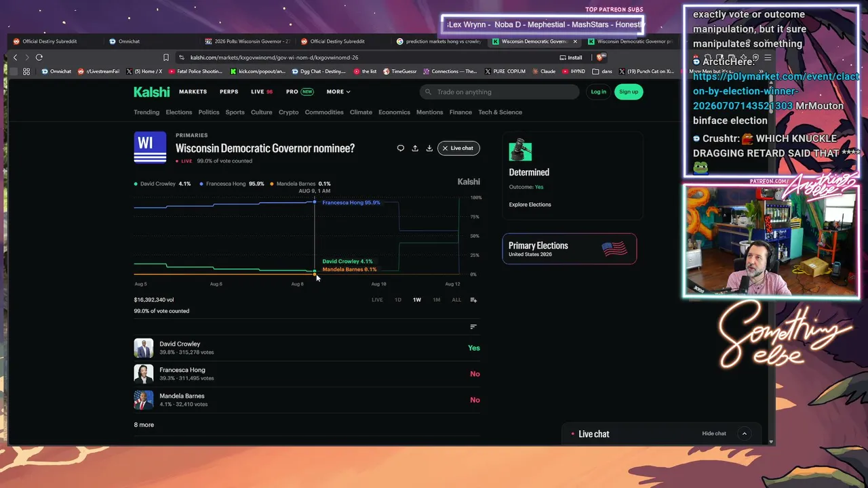Screen dimensions: 868x488
Task: Open the PRO menu item
Action: [300, 91]
